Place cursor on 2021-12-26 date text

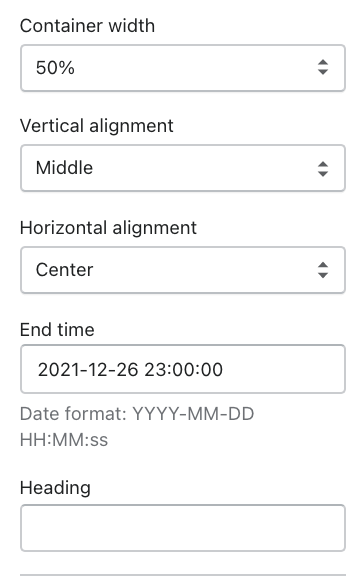tap(88, 370)
